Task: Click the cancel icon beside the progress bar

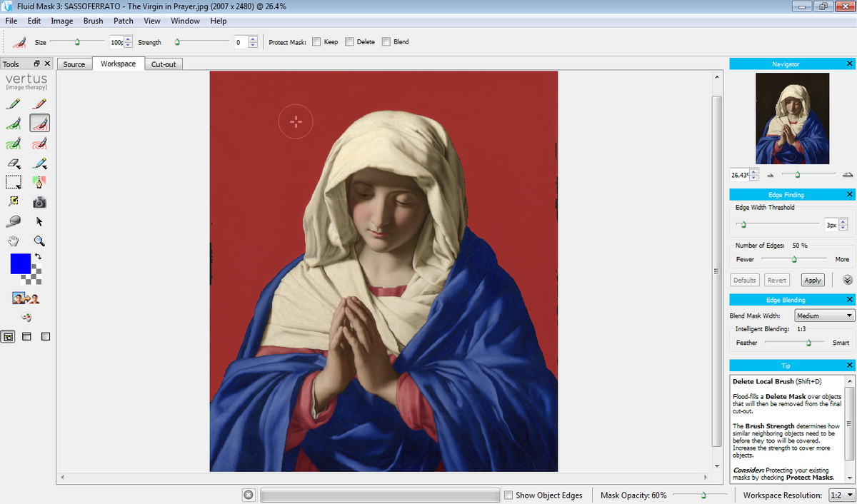Action: coord(249,495)
